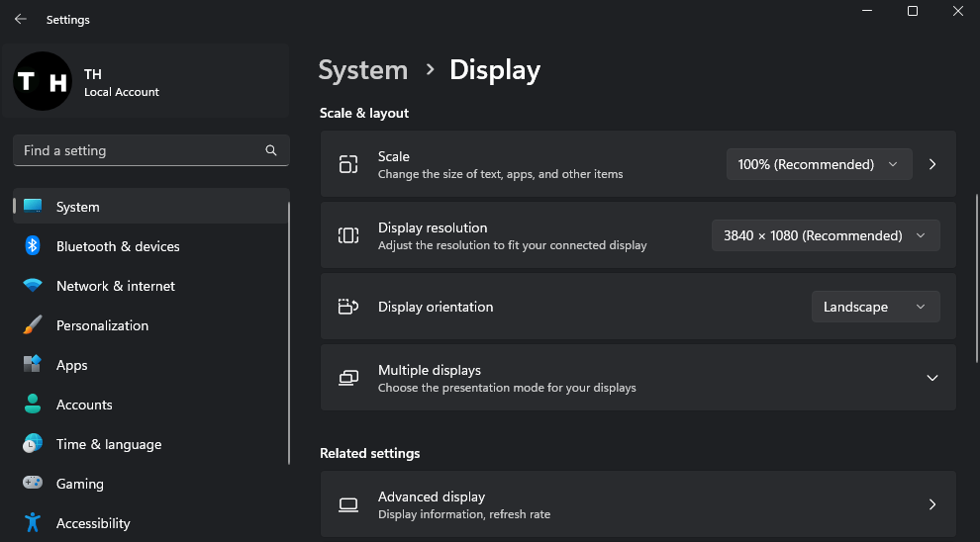
Task: Expand the Multiple displays section
Action: pos(931,378)
